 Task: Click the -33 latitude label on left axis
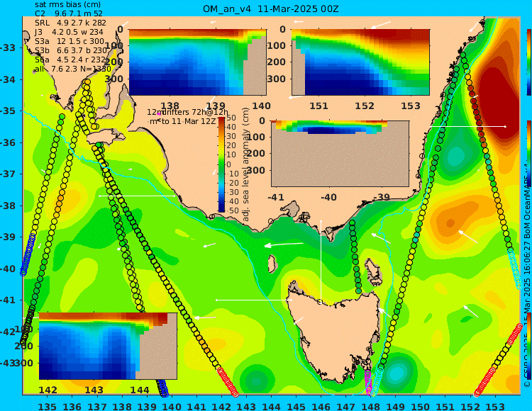8,47
